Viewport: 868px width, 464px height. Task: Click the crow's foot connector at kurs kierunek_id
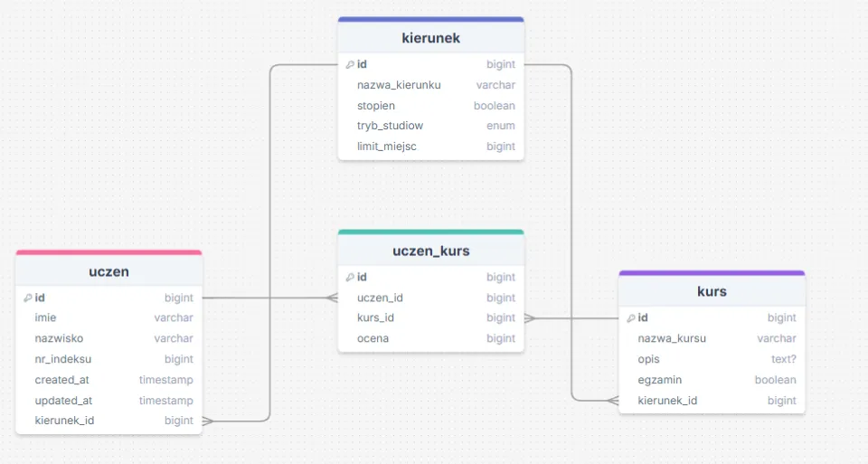[612, 401]
